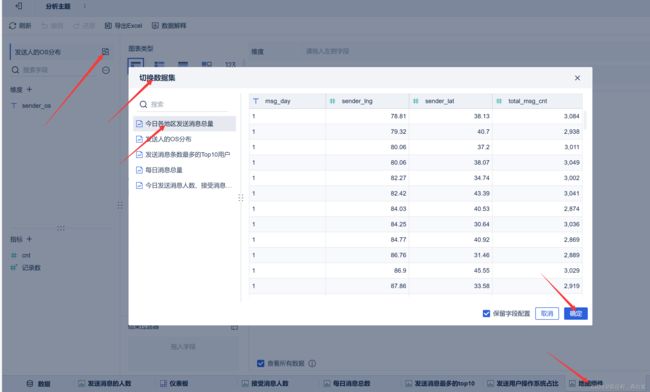Viewport: 650px width, 392px height.
Task: Open the more options dots beside 分析主题
Action: (x=85, y=6)
